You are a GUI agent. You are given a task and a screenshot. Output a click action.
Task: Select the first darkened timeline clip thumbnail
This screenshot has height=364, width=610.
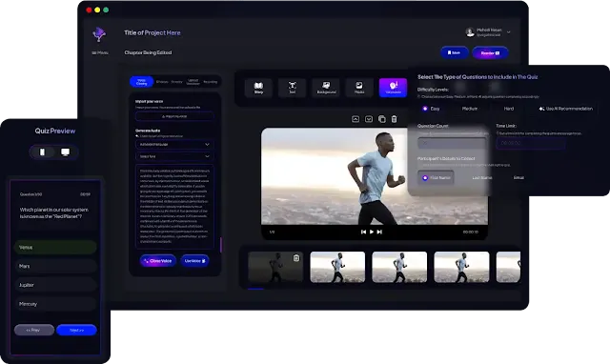pyautogui.click(x=275, y=267)
